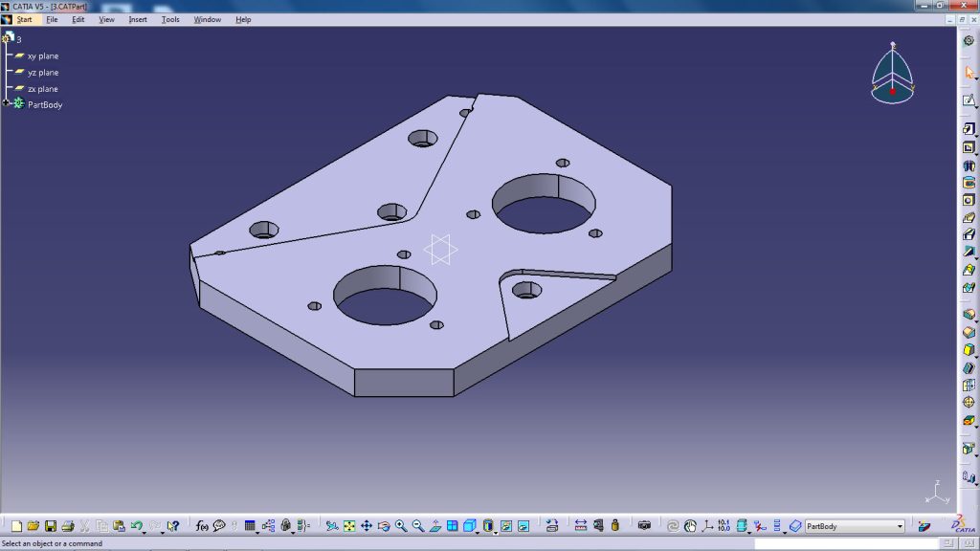This screenshot has height=551, width=980.
Task: Expand the PartBody tree node
Action: 6,103
